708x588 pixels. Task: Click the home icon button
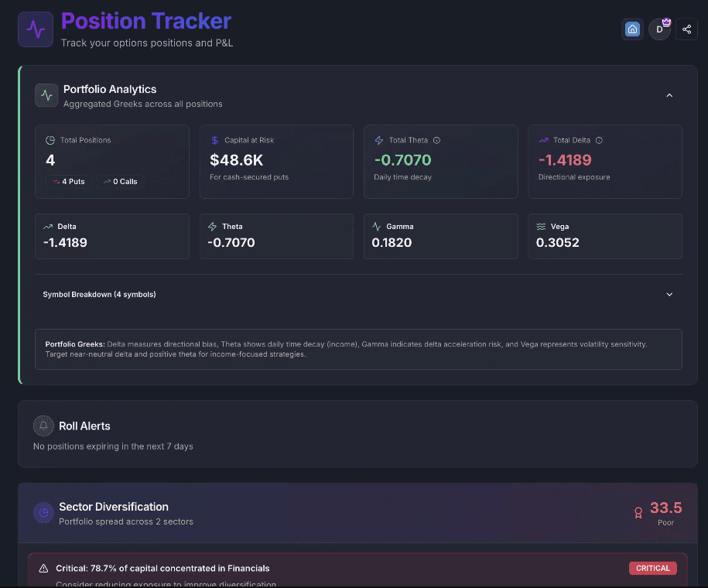point(632,29)
